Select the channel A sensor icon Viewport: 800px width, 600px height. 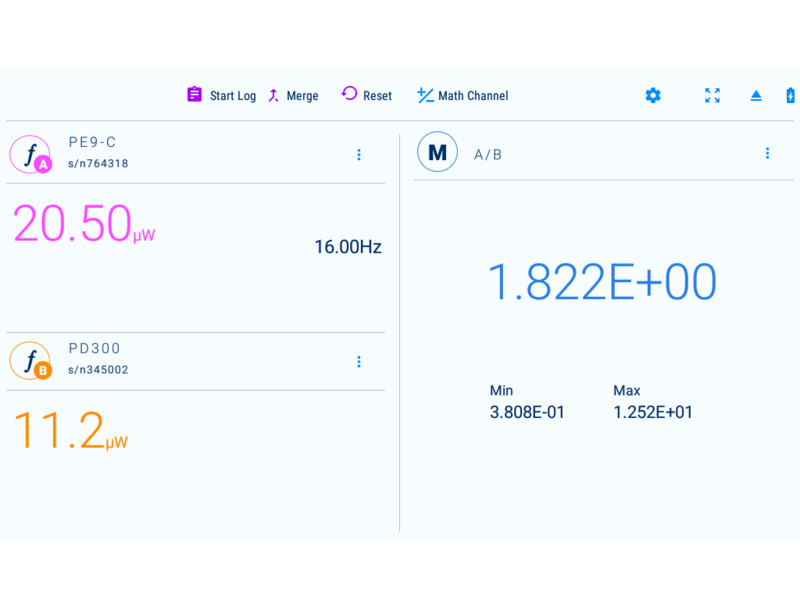click(x=30, y=155)
